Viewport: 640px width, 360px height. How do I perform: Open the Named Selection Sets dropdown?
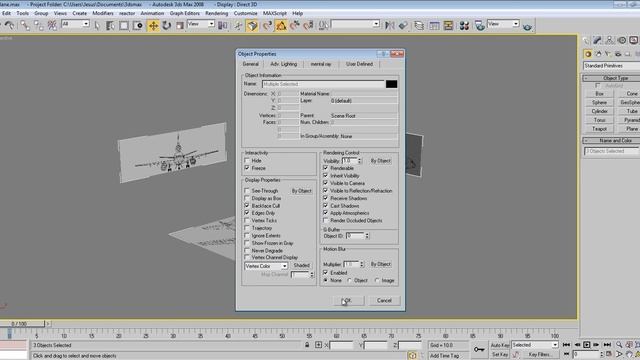[355, 24]
